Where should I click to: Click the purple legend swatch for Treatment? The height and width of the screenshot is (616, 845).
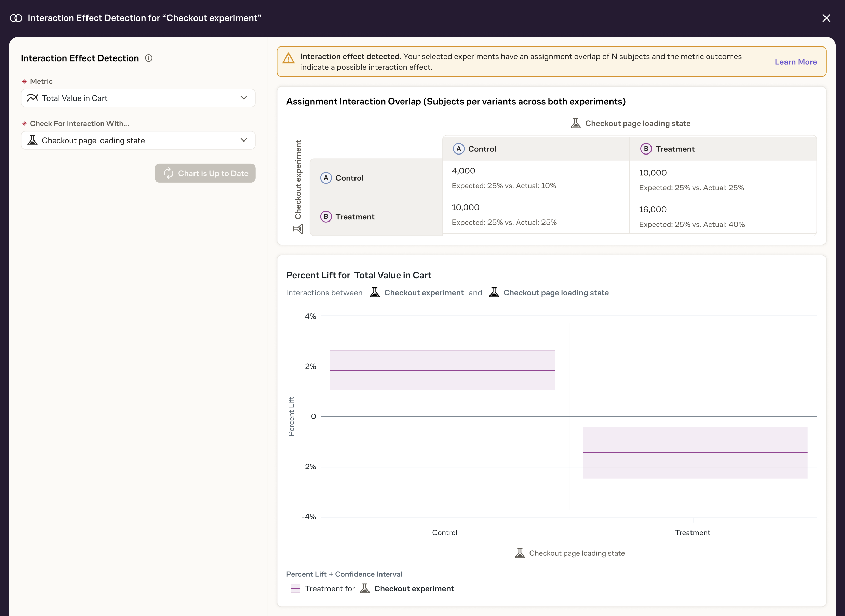295,588
